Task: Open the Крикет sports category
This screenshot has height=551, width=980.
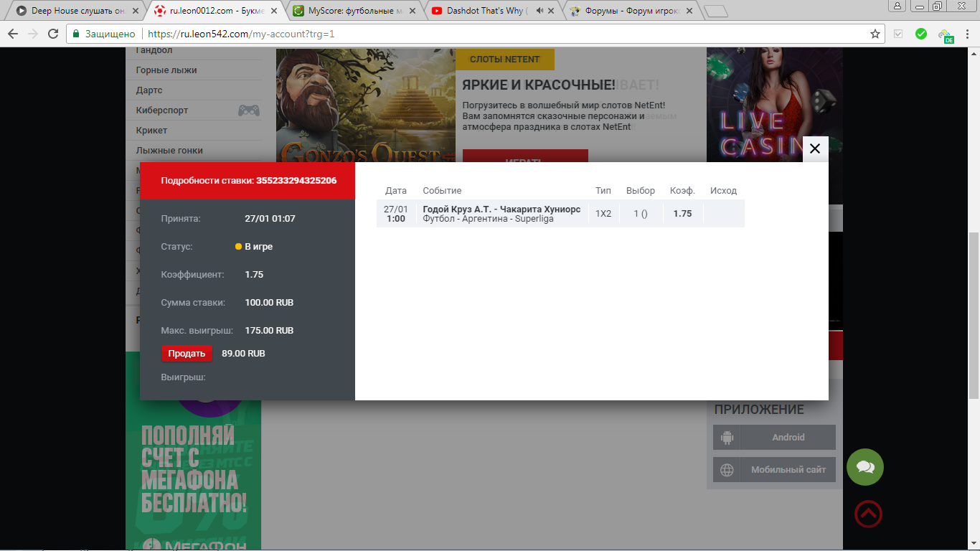Action: click(x=151, y=131)
